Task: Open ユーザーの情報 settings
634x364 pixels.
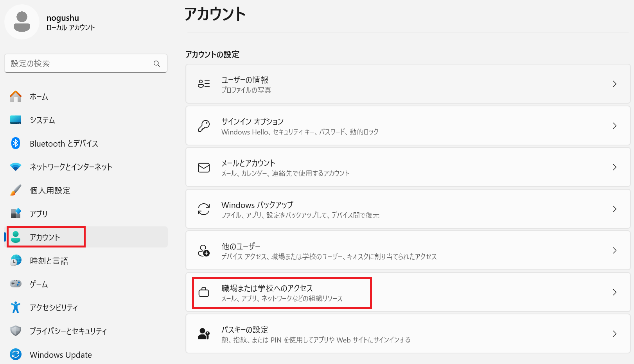Action: click(x=408, y=84)
